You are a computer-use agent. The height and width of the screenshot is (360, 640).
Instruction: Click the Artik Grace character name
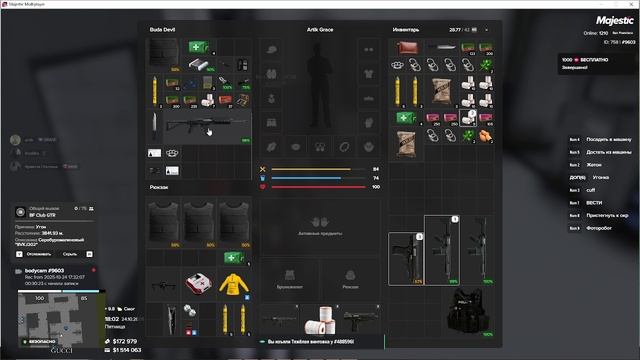pos(320,30)
